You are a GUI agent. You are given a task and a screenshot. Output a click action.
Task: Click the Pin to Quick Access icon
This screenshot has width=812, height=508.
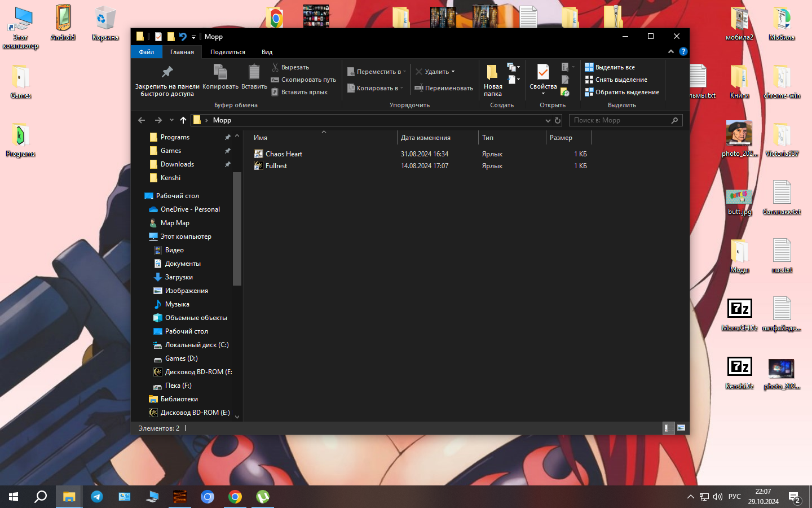click(x=167, y=72)
